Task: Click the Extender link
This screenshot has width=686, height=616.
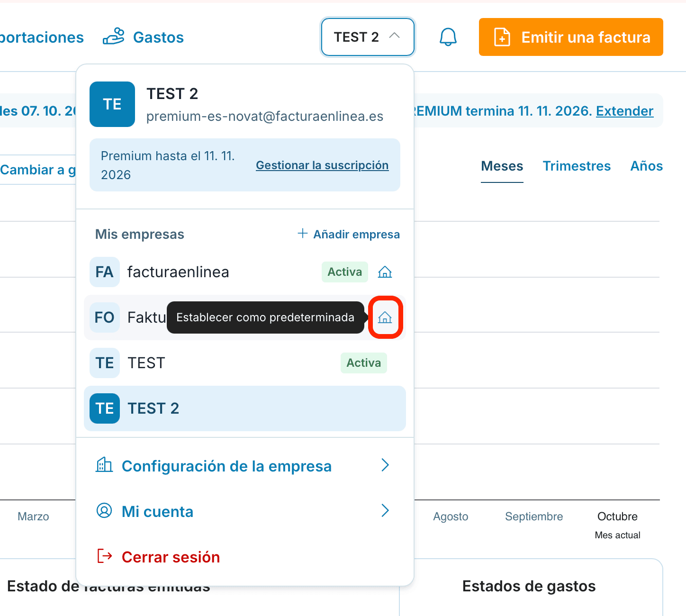Action: coord(624,111)
